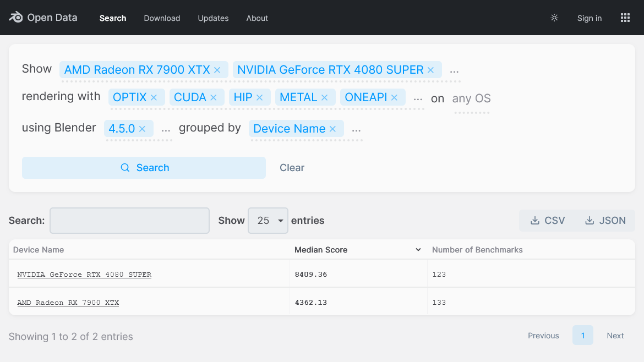Open the Search nav tab

click(113, 18)
